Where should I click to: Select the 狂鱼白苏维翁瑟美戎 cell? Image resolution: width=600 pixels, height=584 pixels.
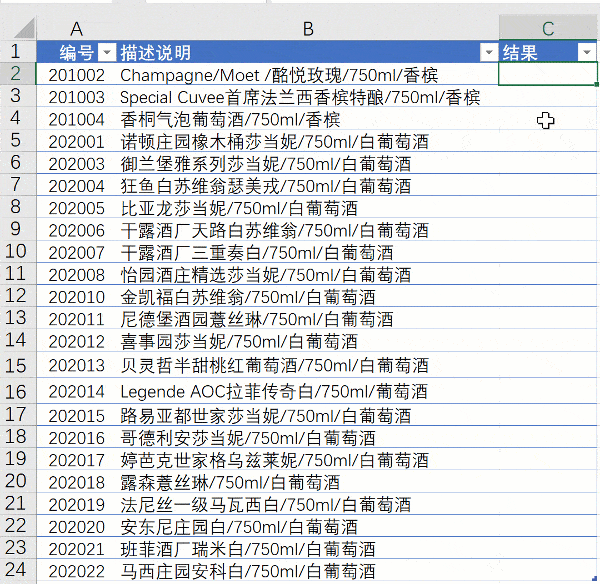tap(308, 185)
